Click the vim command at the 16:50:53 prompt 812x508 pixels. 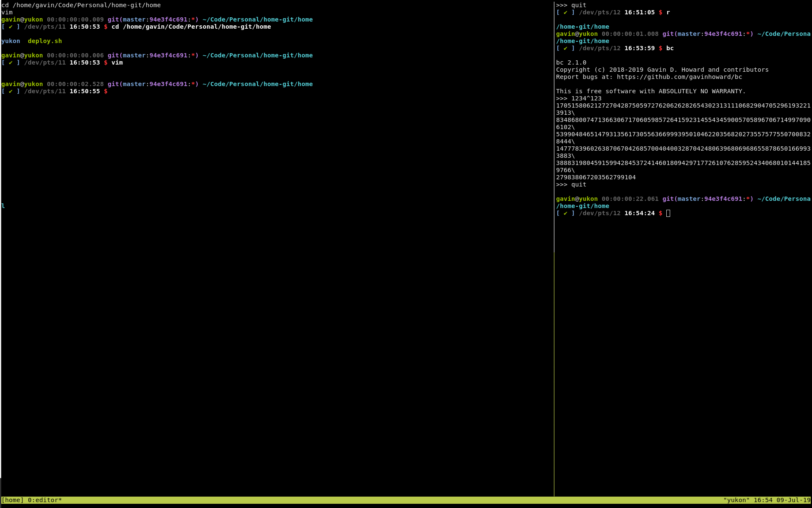[117, 62]
